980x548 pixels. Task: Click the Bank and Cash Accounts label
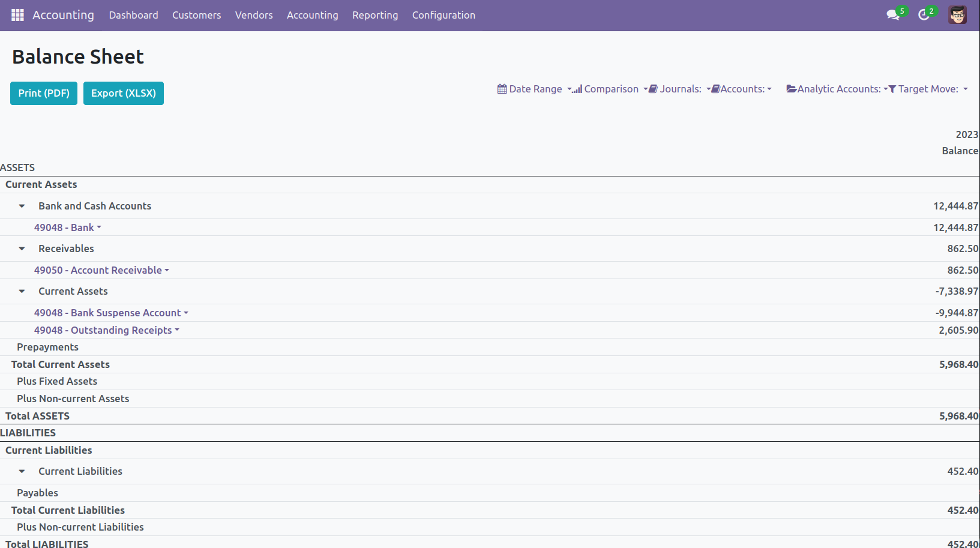[95, 206]
